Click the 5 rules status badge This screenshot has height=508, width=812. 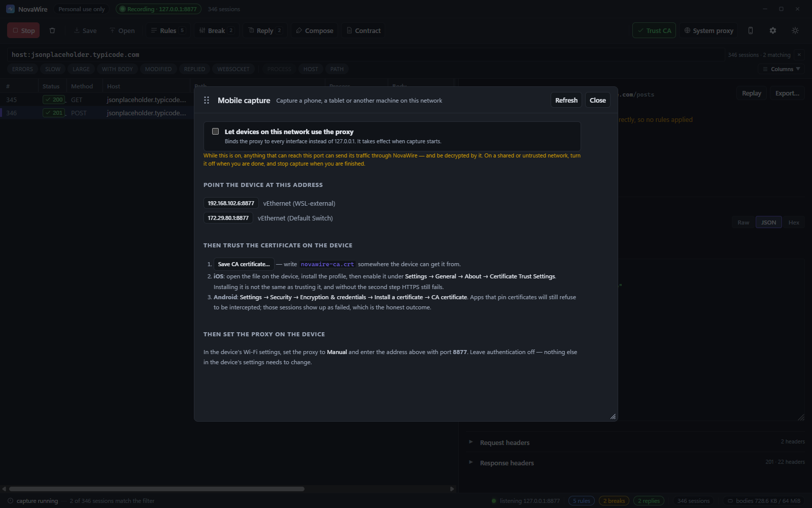[582, 501]
